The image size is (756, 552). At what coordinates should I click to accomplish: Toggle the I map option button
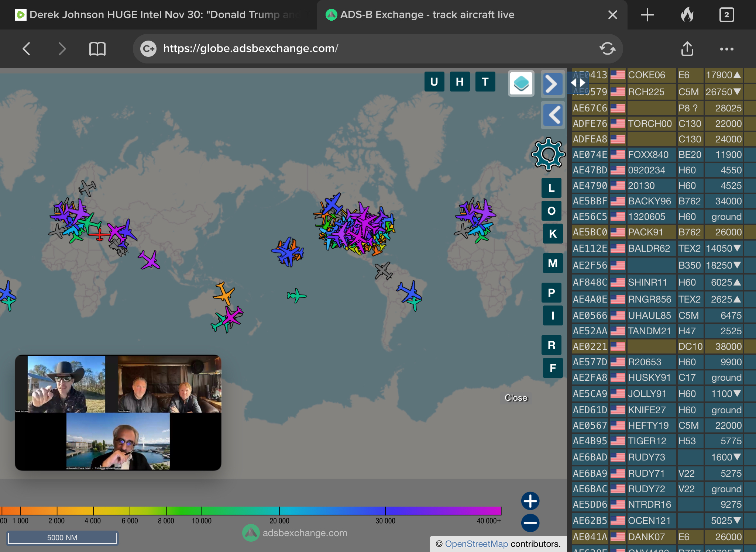click(x=553, y=315)
